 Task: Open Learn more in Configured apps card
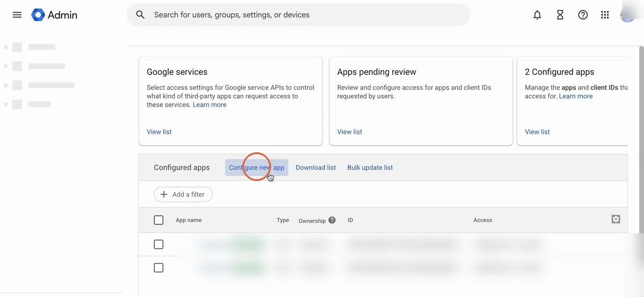576,96
